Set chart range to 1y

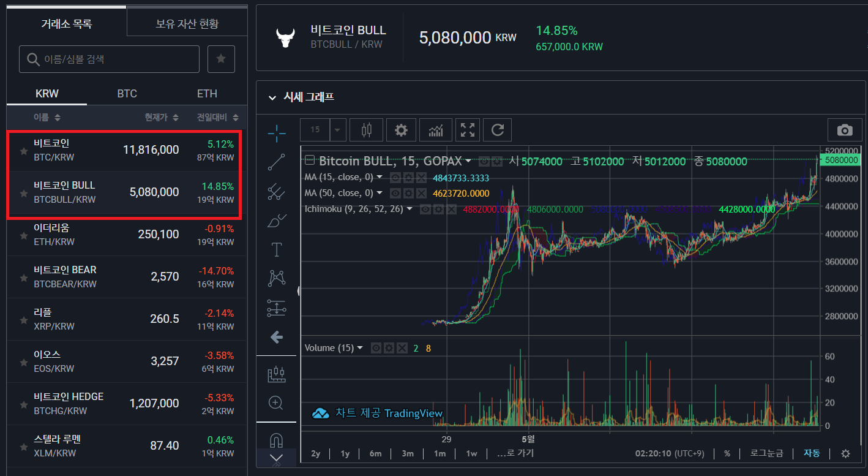point(345,454)
